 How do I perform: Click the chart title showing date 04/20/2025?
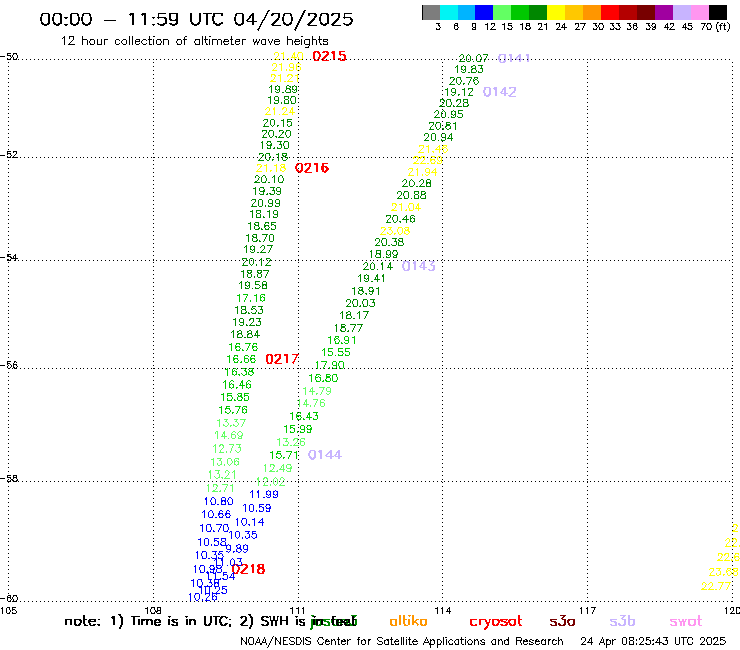click(x=196, y=19)
